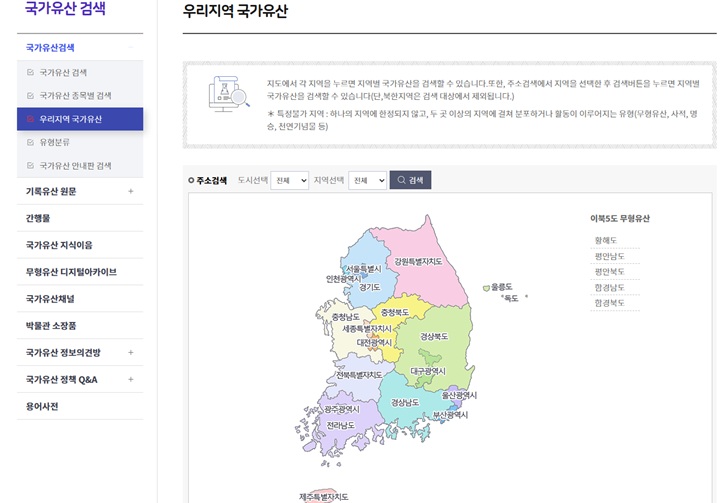This screenshot has height=503, width=720.
Task: Open the 도시선택 dropdown
Action: point(290,181)
